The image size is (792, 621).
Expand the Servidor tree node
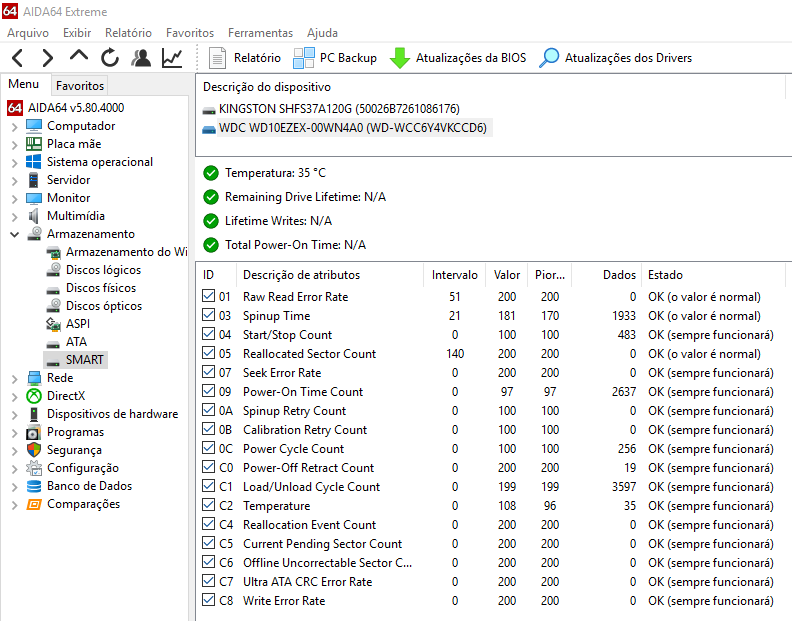point(15,181)
